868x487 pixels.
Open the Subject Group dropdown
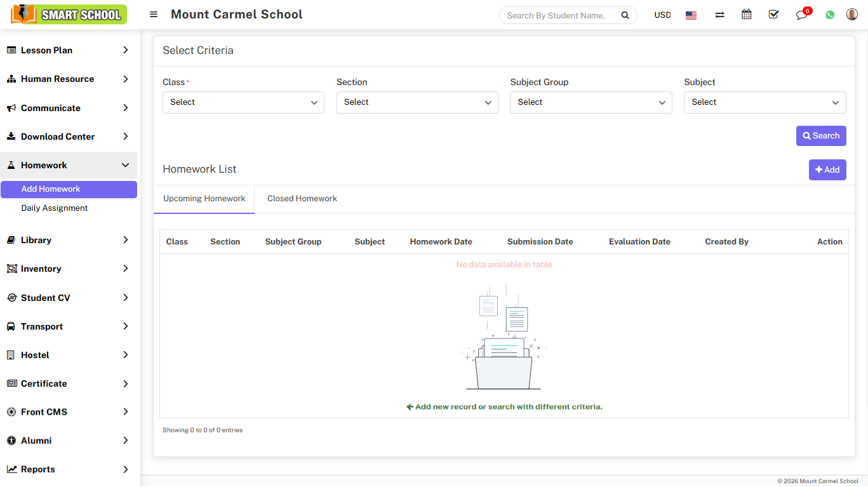pyautogui.click(x=591, y=102)
